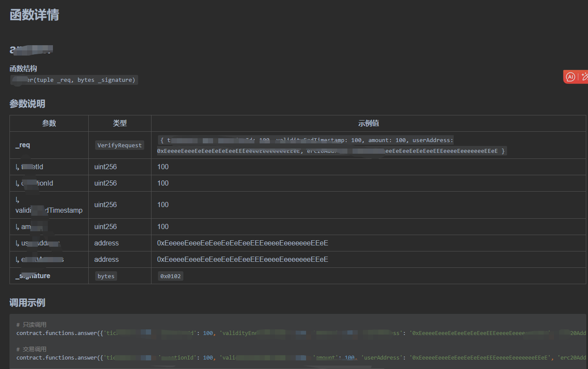Click the 函数结构 label
Viewport: 588px width, 369px height.
click(x=23, y=68)
